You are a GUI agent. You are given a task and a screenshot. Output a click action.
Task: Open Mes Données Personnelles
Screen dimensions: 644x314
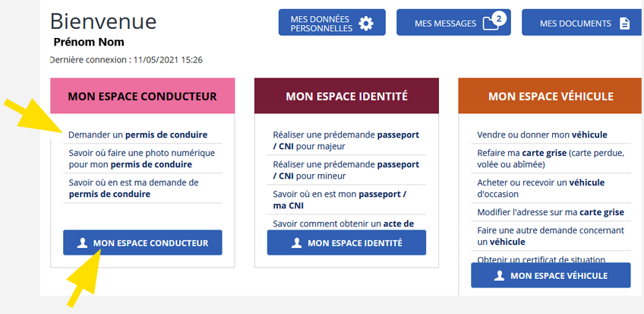(332, 22)
